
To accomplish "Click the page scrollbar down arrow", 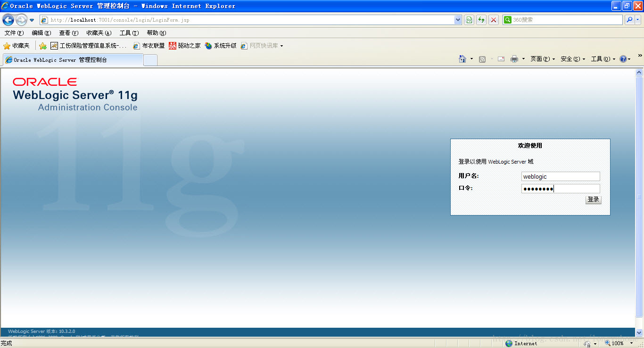I will 639,332.
